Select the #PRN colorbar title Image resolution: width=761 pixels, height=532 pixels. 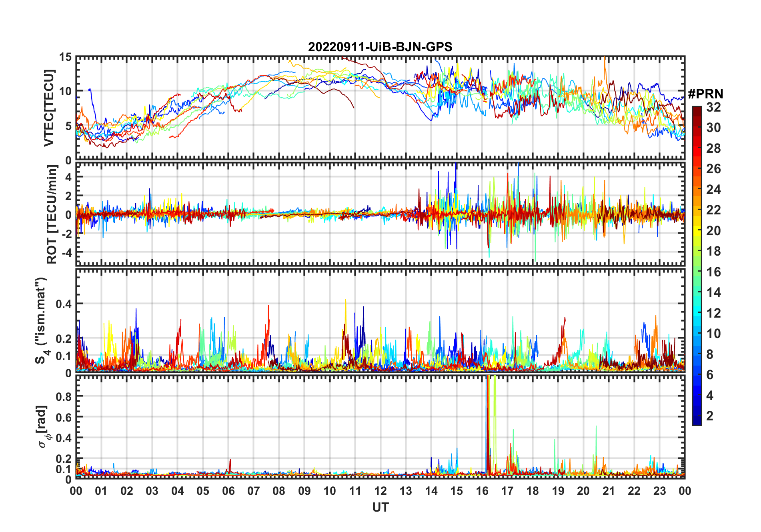tap(705, 94)
